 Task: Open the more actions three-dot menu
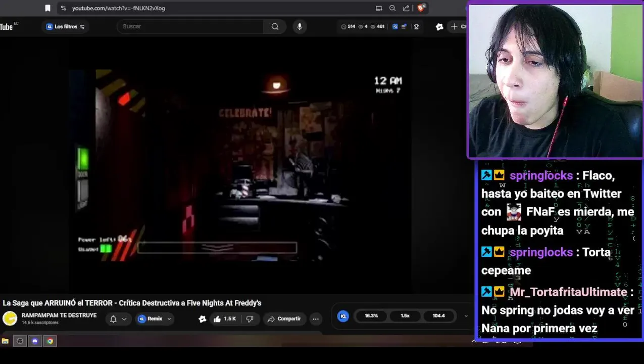316,319
